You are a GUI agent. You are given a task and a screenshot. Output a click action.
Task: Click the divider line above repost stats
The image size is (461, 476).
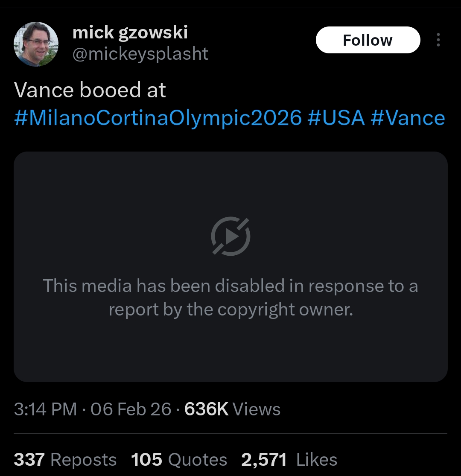[230, 434]
